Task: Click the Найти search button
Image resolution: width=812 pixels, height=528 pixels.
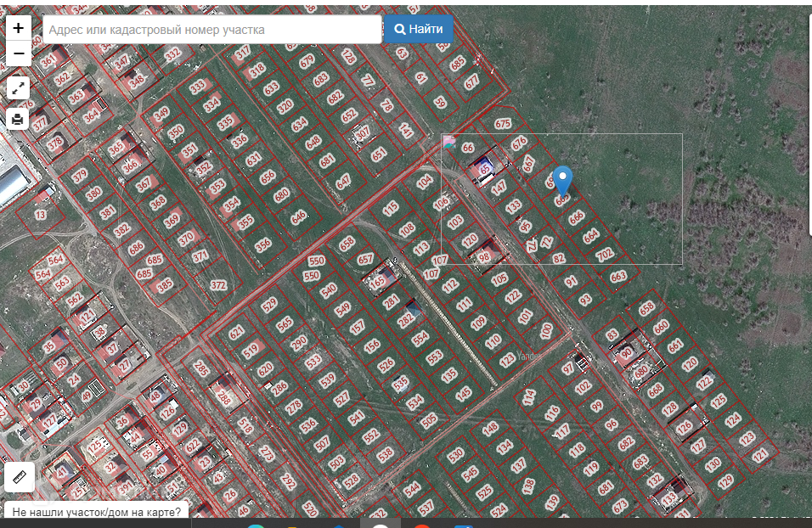Action: coord(419,29)
